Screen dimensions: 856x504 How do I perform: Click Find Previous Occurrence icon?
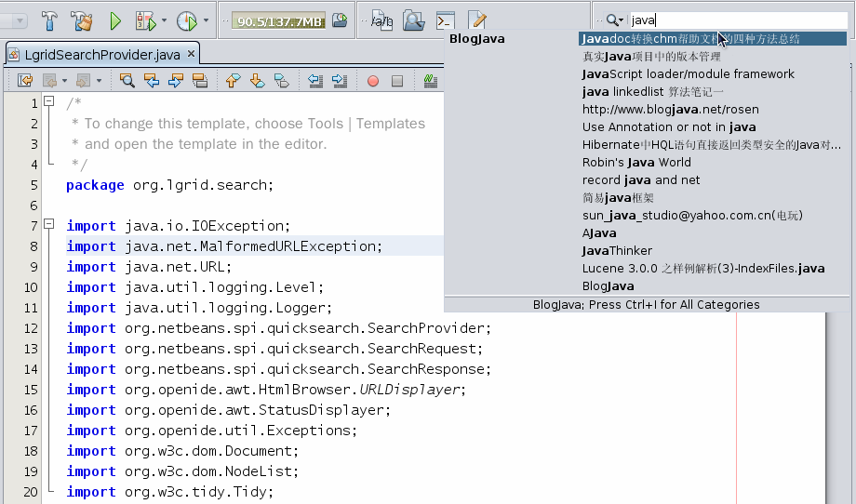pyautogui.click(x=152, y=81)
